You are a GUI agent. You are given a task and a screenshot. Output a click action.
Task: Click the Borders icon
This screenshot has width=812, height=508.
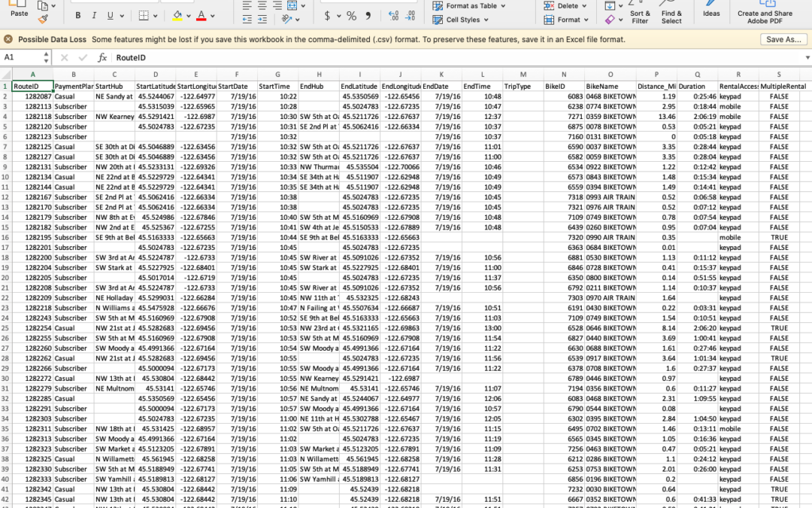(x=145, y=16)
